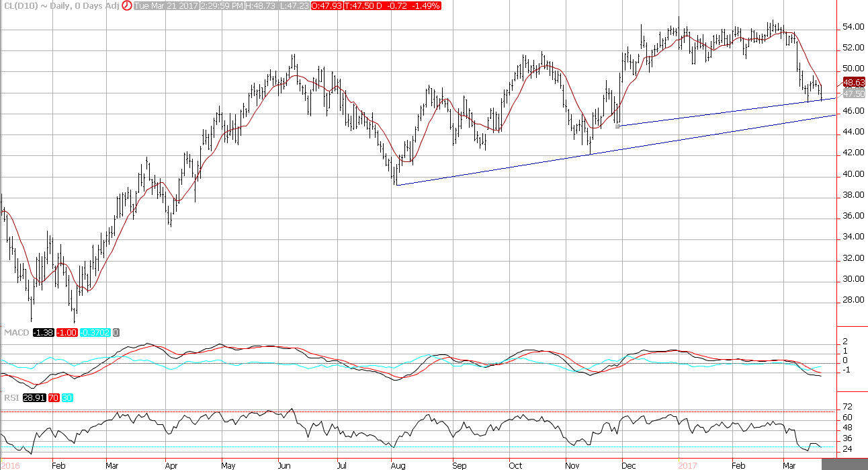Click the gray MACD zero-line 0 box

116,332
